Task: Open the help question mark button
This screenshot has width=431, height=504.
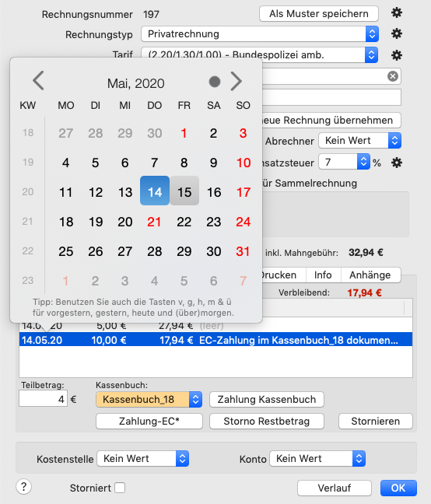Action: [x=24, y=487]
